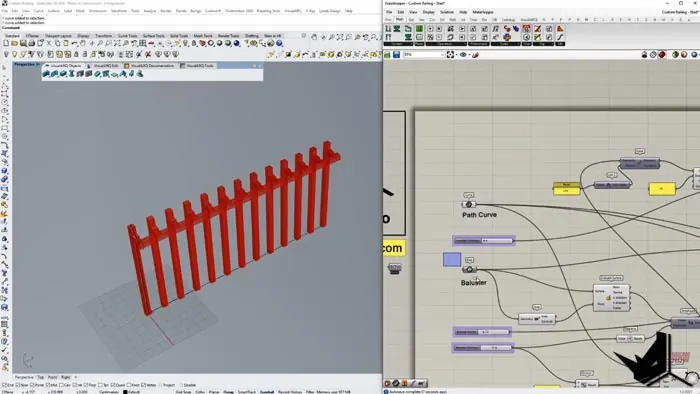Click the Python script component icon
Viewport: 700px width, 394px height.
click(x=507, y=37)
